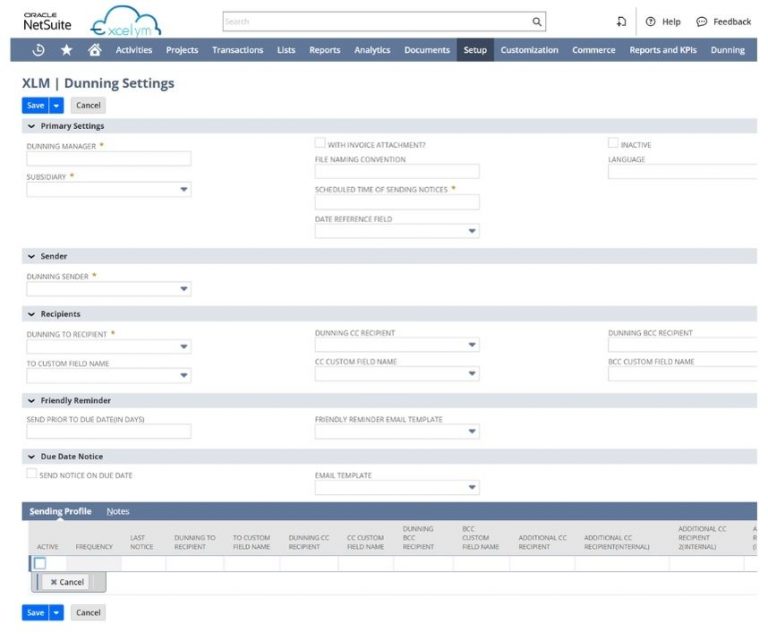The width and height of the screenshot is (768, 641).
Task: Expand the Dunning Sender dropdown
Action: click(x=183, y=289)
